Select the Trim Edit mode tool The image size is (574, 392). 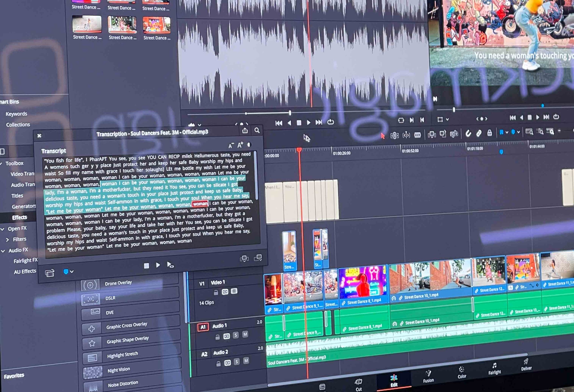pos(394,135)
